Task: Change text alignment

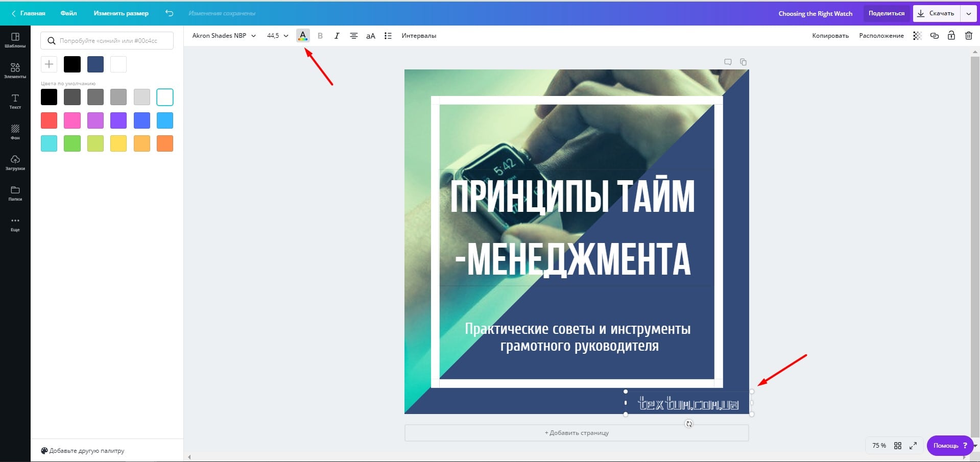Action: coord(353,36)
